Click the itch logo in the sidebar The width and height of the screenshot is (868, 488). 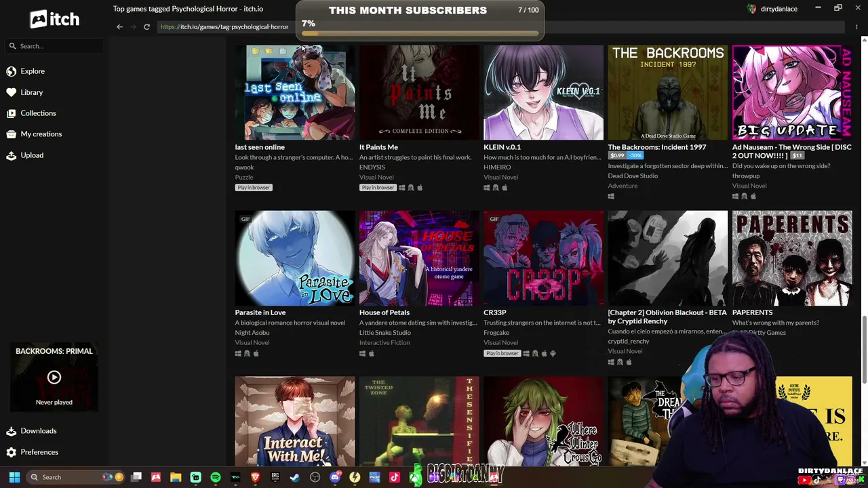tap(54, 19)
